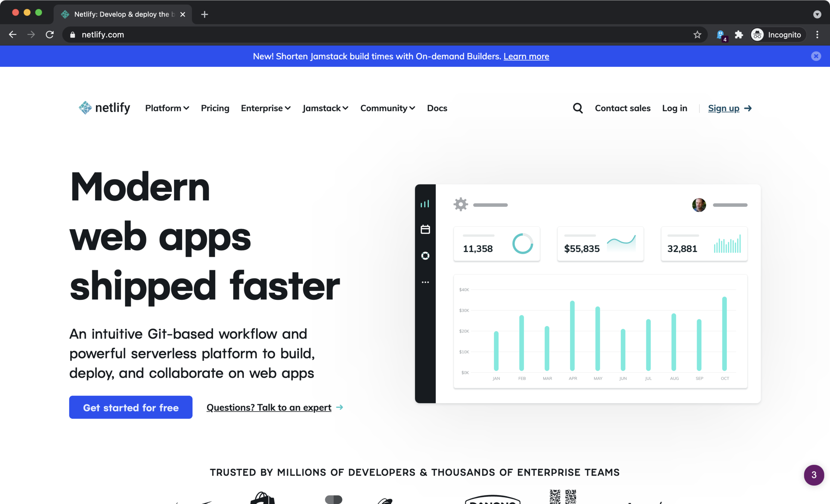Screen dimensions: 830x504
Task: Open the Community dropdown menu
Action: [x=387, y=108]
